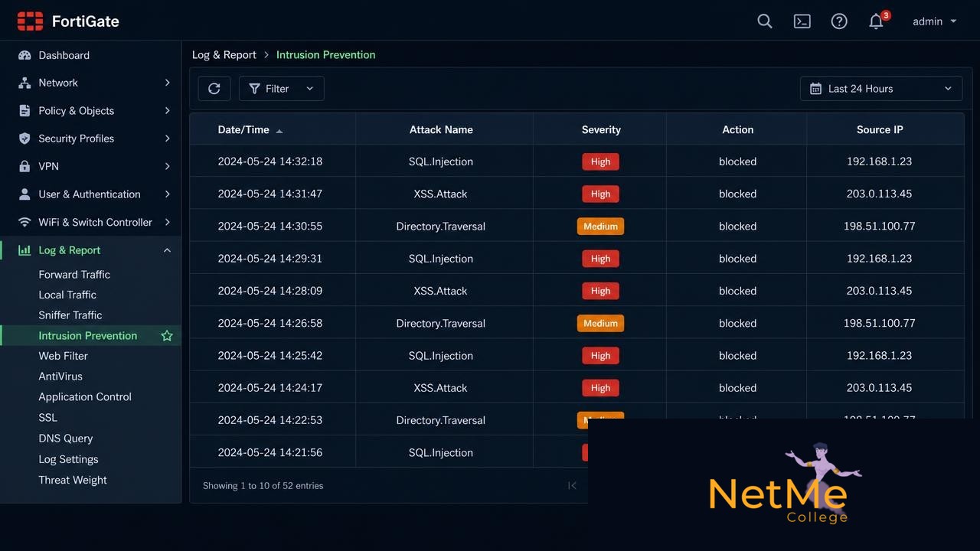Open DNS Query logs

66,439
